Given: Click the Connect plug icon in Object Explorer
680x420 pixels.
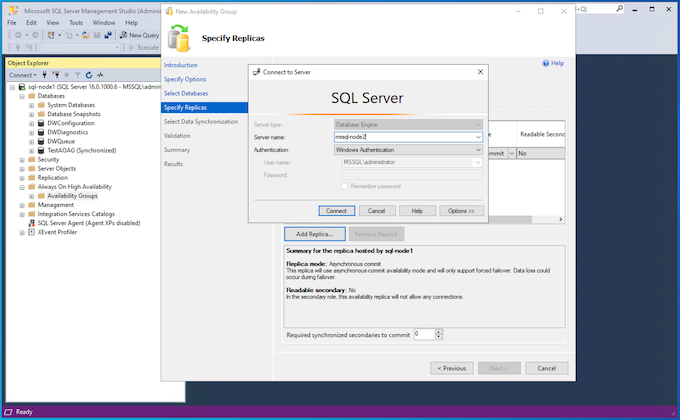Looking at the screenshot, I should coord(44,75).
